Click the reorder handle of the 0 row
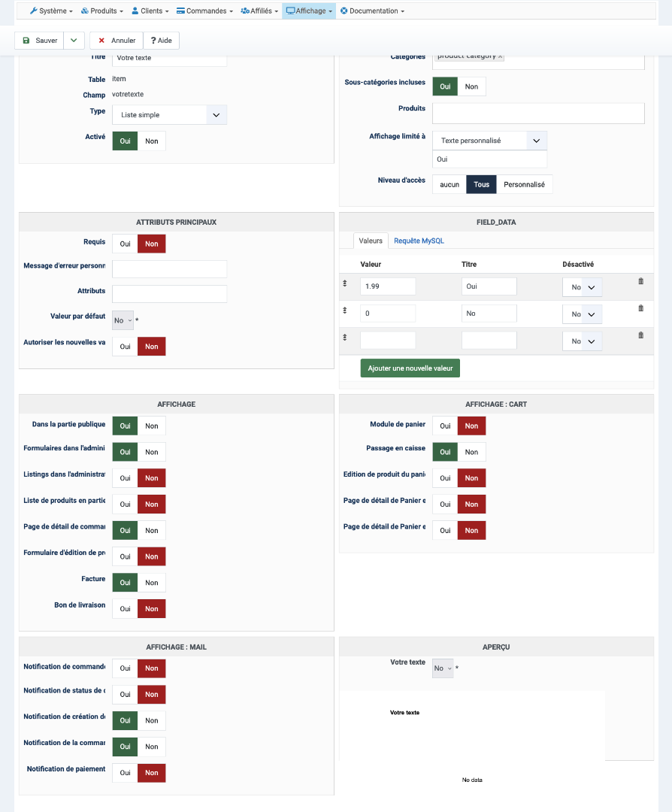This screenshot has height=812, width=672. [345, 311]
